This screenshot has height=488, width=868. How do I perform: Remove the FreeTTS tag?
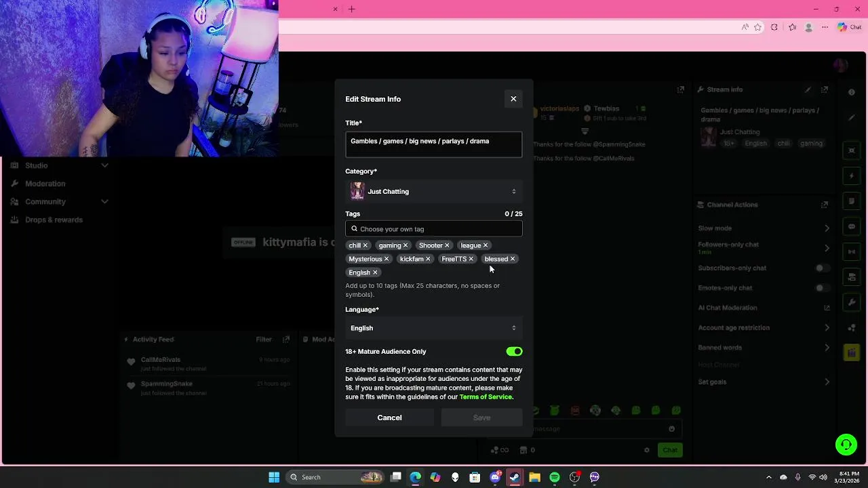point(471,259)
